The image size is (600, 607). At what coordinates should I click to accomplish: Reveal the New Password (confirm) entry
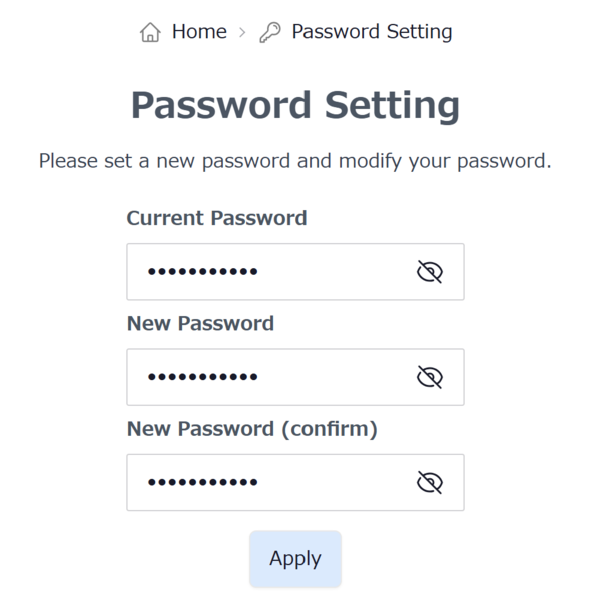(x=429, y=483)
